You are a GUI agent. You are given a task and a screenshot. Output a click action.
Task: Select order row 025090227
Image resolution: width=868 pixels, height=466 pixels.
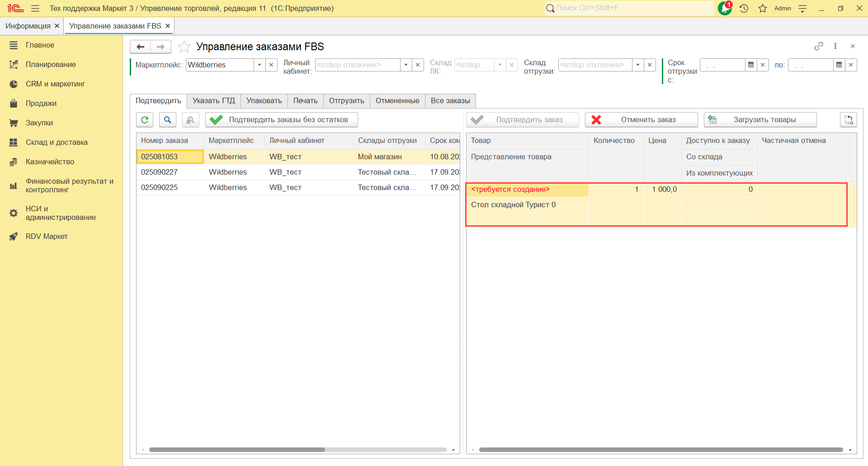159,172
